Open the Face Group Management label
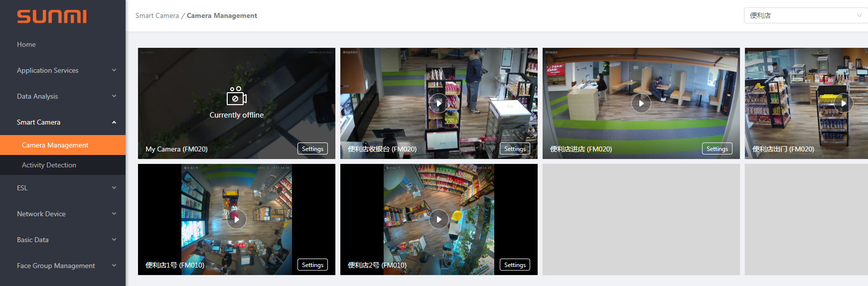Viewport: 868px width, 286px height. (x=56, y=266)
